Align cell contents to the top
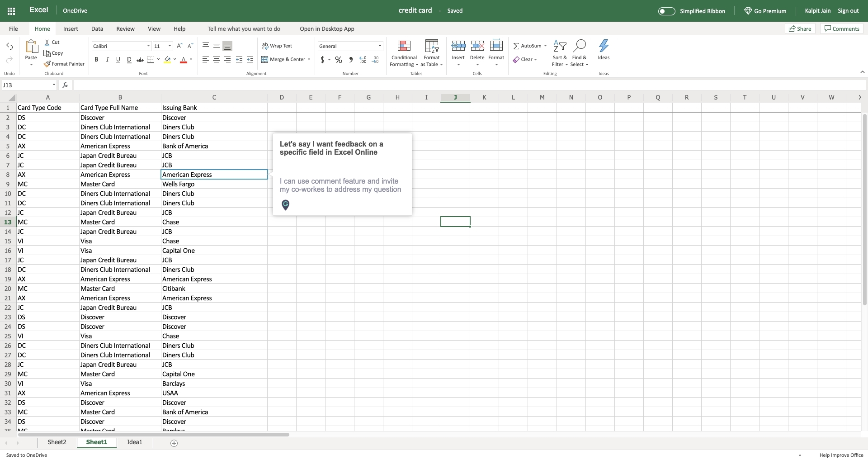This screenshot has height=460, width=868. click(206, 46)
